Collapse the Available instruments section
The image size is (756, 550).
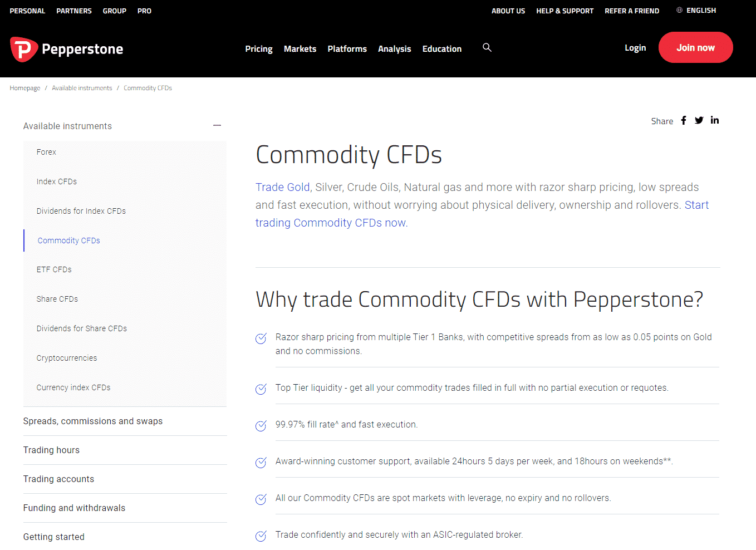tap(217, 126)
